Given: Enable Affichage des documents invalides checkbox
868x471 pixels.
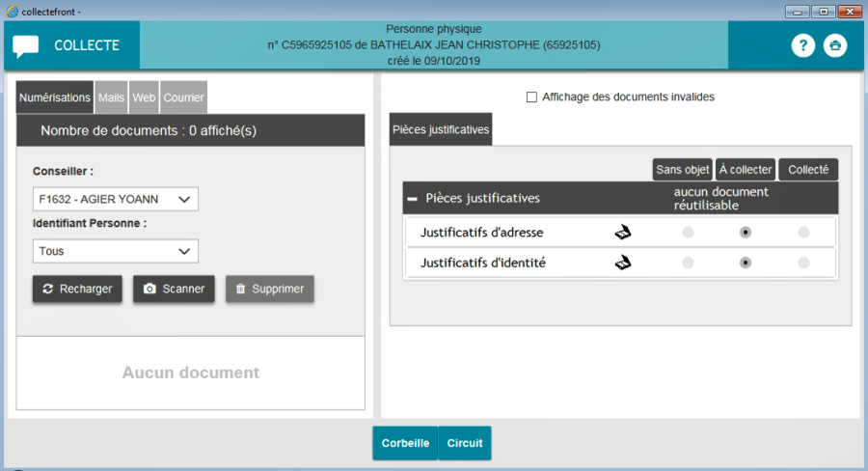Looking at the screenshot, I should tap(531, 97).
